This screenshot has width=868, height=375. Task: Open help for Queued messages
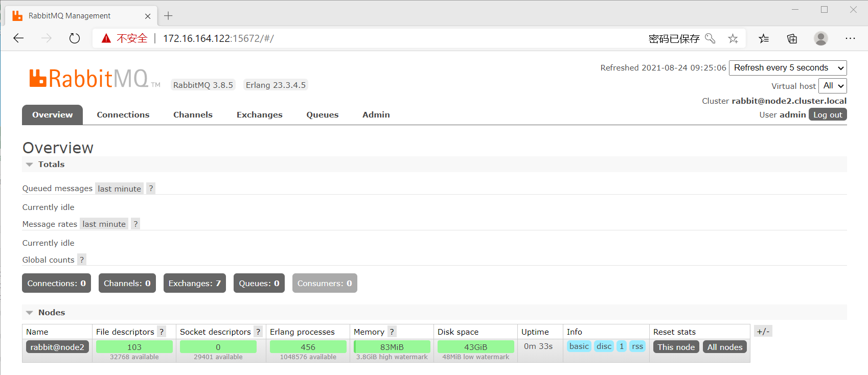151,189
